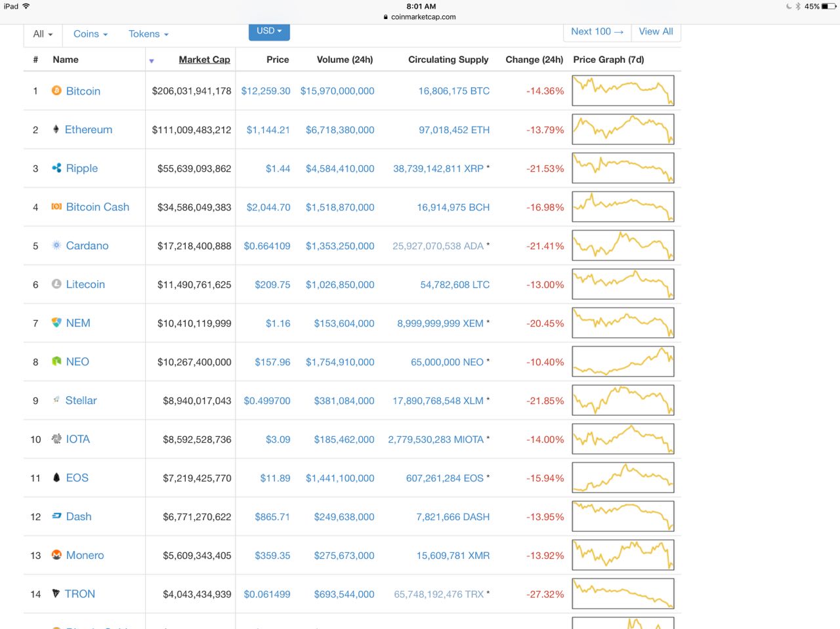Tap the coinmarketcap.com address bar
The image size is (840, 629).
(x=420, y=17)
